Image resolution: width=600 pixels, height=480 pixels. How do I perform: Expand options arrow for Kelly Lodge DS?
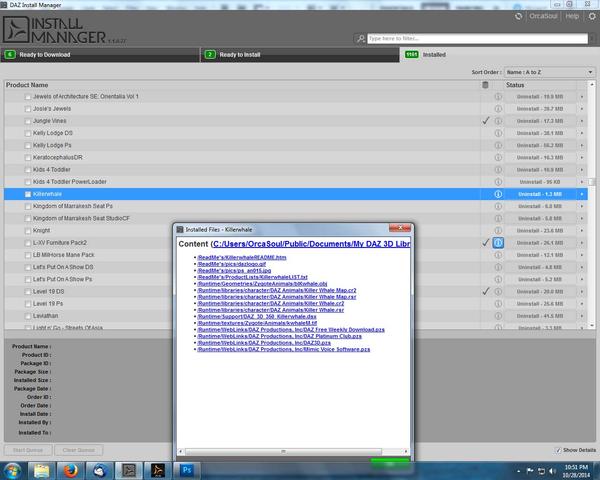(x=582, y=133)
